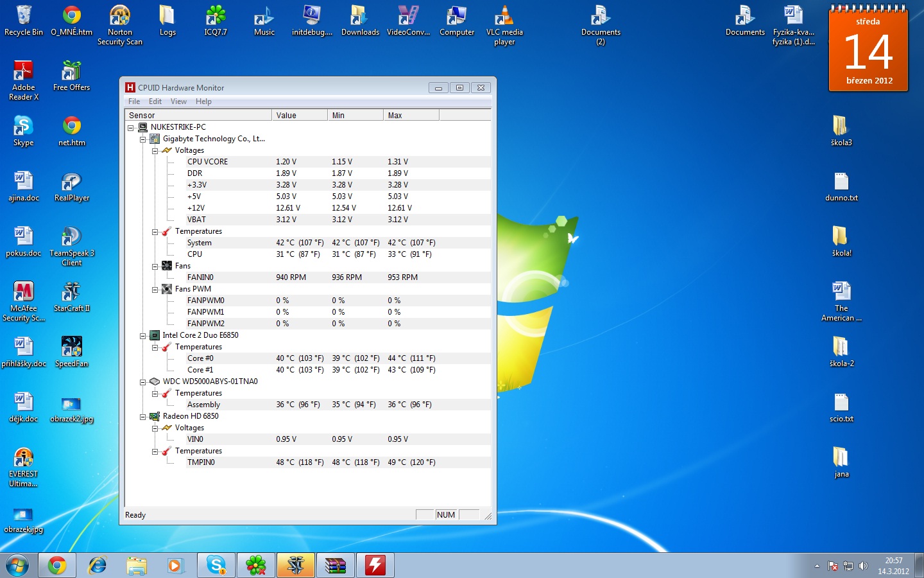Open the Edit menu in Hardware Monitor

[x=155, y=101]
